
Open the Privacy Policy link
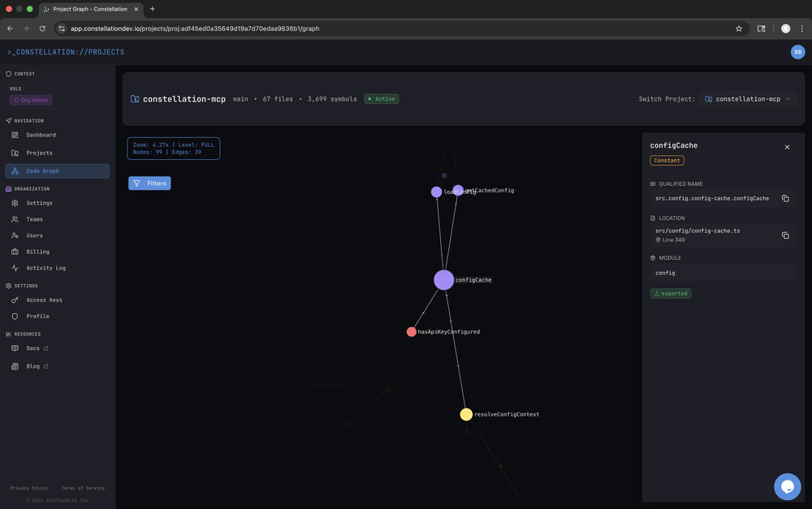click(29, 488)
